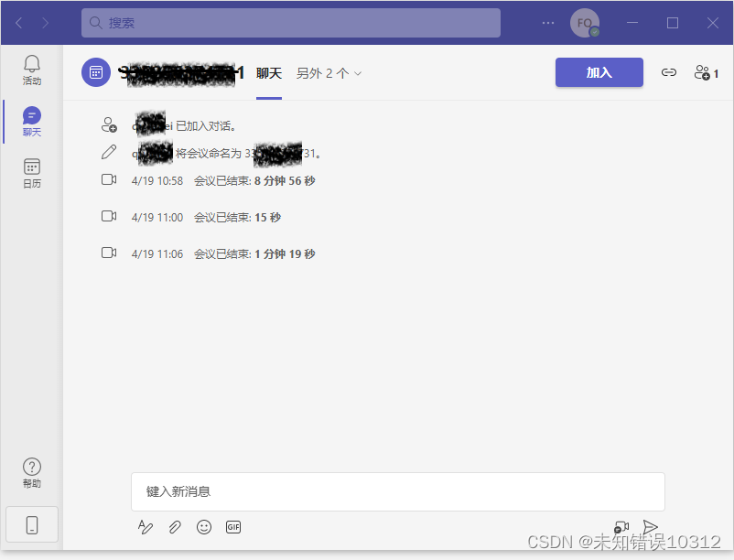View meeting participants via the people icon
Image resolution: width=734 pixels, height=560 pixels.
coord(701,72)
